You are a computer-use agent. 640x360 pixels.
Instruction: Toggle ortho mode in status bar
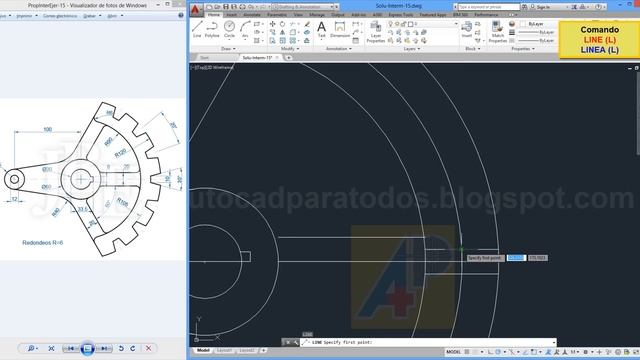(490, 352)
